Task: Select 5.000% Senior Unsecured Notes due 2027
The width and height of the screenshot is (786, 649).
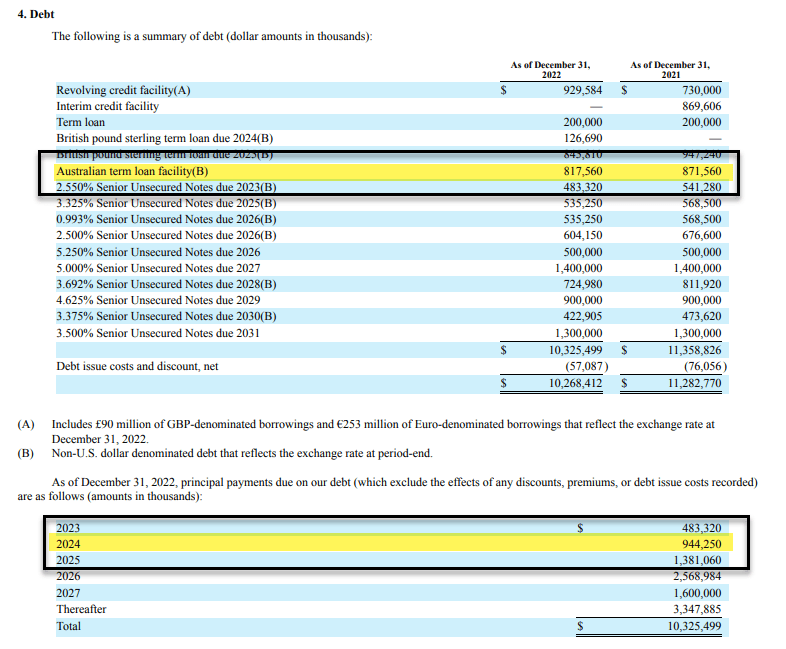Action: pos(158,268)
